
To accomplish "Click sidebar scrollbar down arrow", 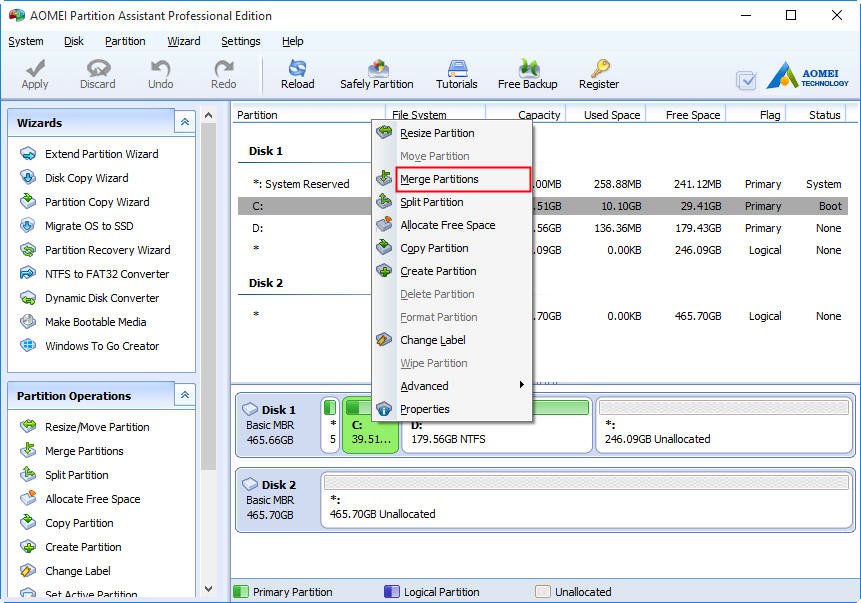I will pos(209,589).
